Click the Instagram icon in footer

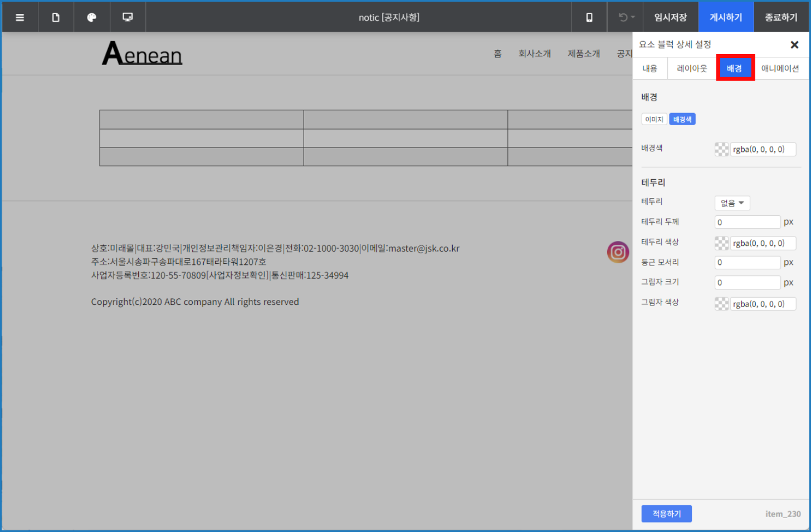pos(618,253)
